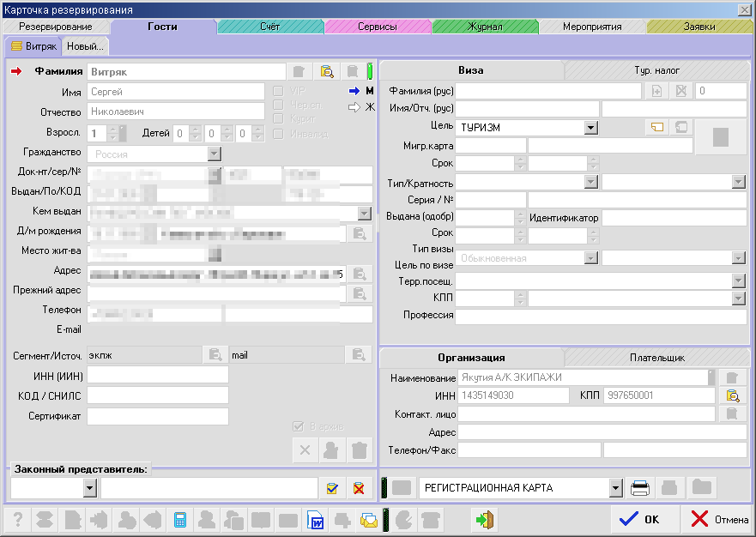Click the envelopes mail icon in bottom toolbar

click(369, 520)
